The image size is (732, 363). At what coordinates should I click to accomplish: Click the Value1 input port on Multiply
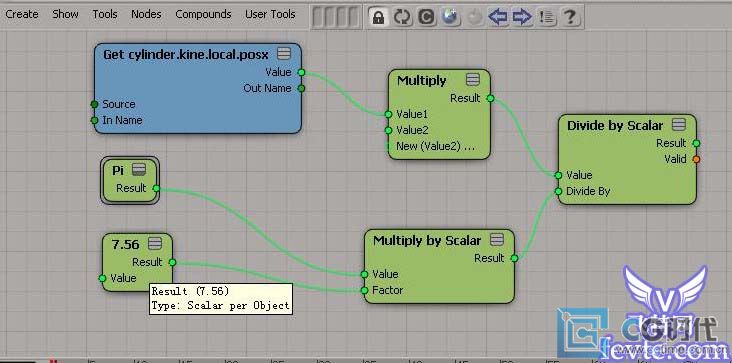pos(388,114)
